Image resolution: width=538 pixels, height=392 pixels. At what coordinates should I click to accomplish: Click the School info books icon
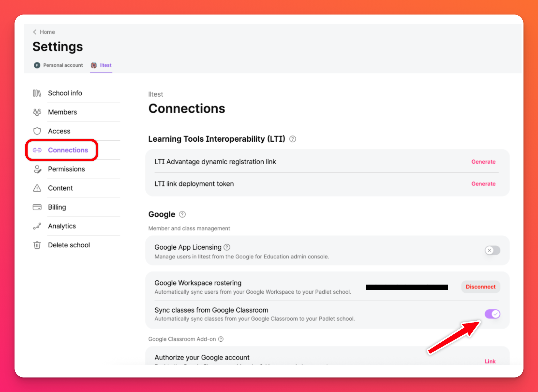pyautogui.click(x=37, y=93)
